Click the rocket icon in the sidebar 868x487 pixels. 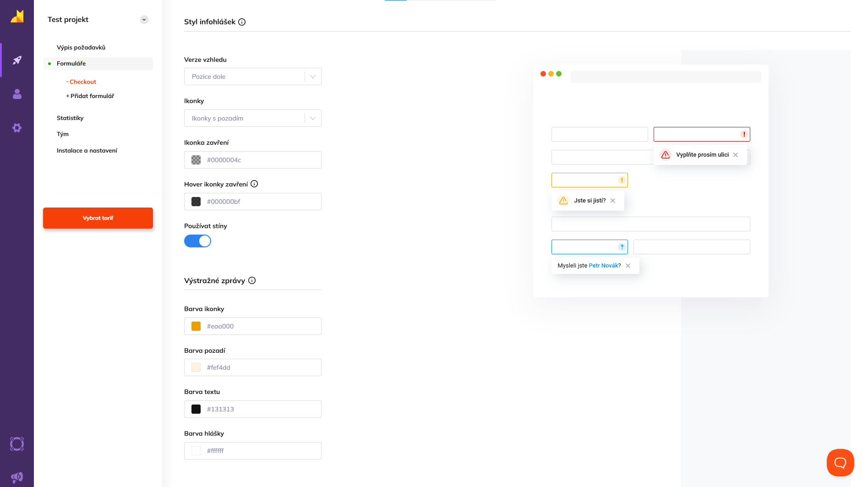coord(17,60)
